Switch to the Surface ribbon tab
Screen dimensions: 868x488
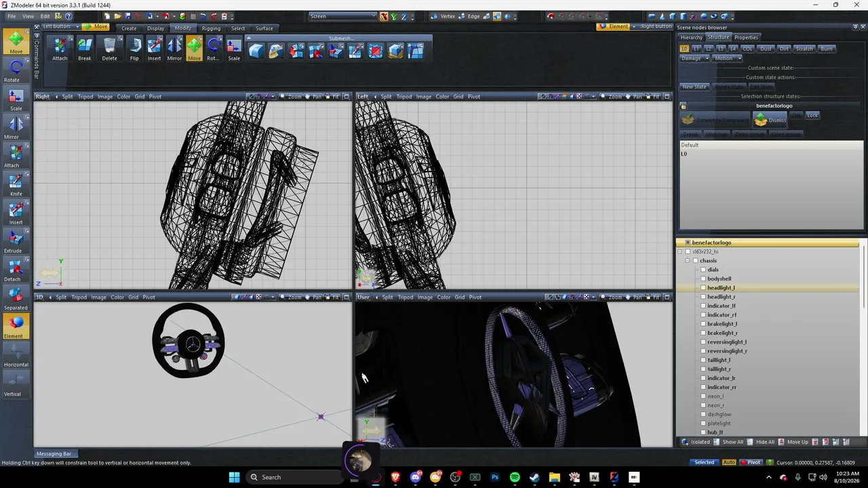click(x=264, y=28)
